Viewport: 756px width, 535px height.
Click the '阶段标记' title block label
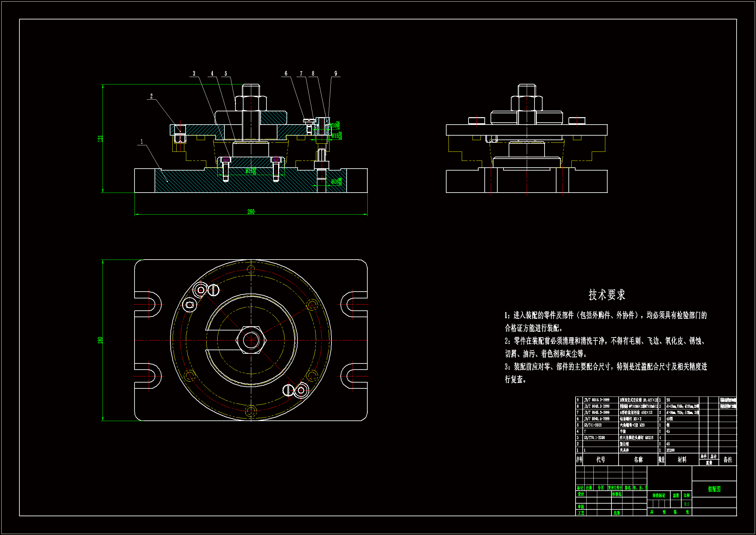pos(659,496)
